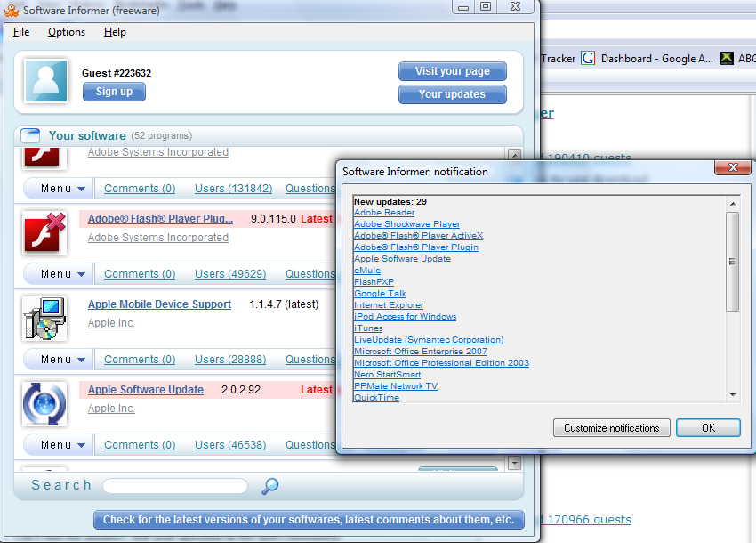Open Google Talk update link
The width and height of the screenshot is (756, 543).
coord(380,294)
